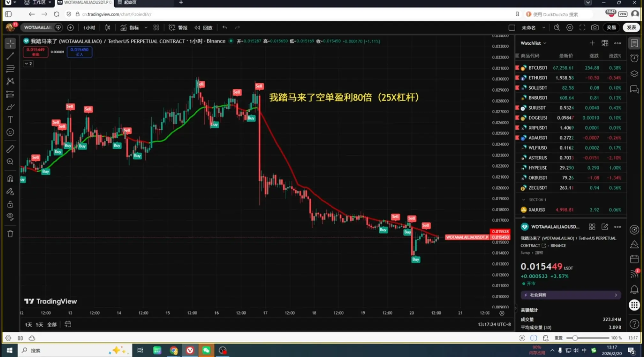644x357 pixels.
Task: Toggle lock all drawings tool
Action: [x=10, y=204]
